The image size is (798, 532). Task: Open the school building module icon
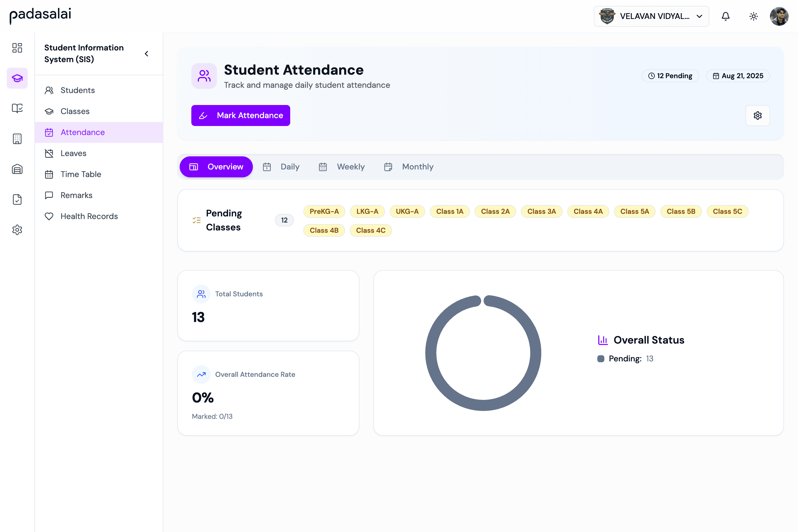click(17, 139)
